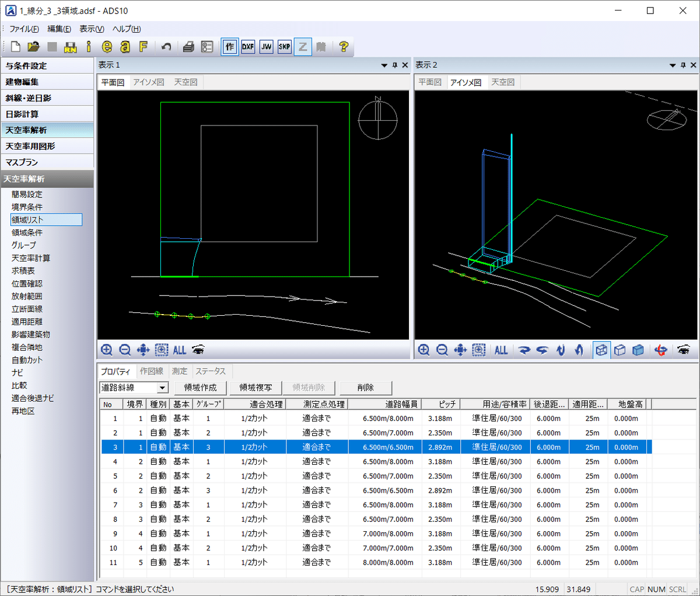Select the pan tool in 表示1 toolbar
Image resolution: width=700 pixels, height=596 pixels.
[x=143, y=350]
